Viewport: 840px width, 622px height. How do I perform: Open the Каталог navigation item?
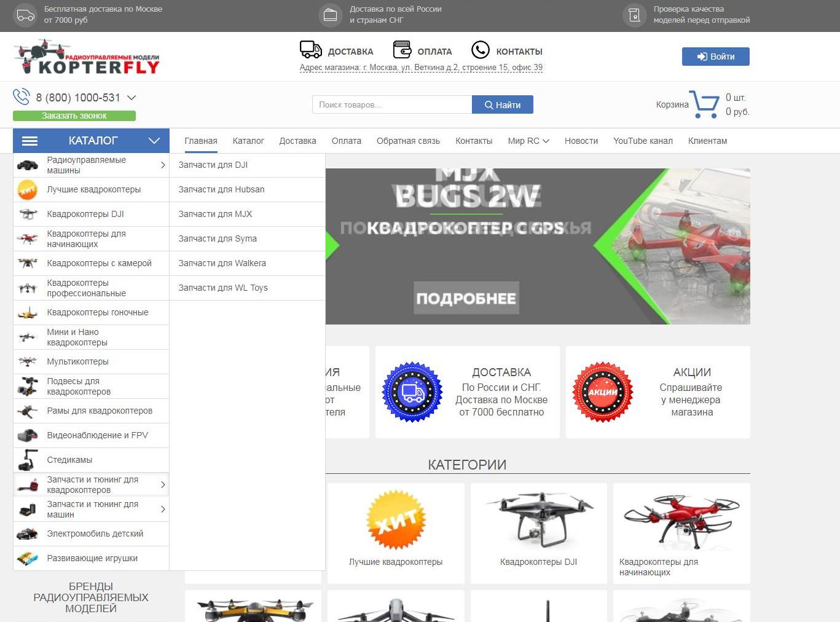pos(248,141)
